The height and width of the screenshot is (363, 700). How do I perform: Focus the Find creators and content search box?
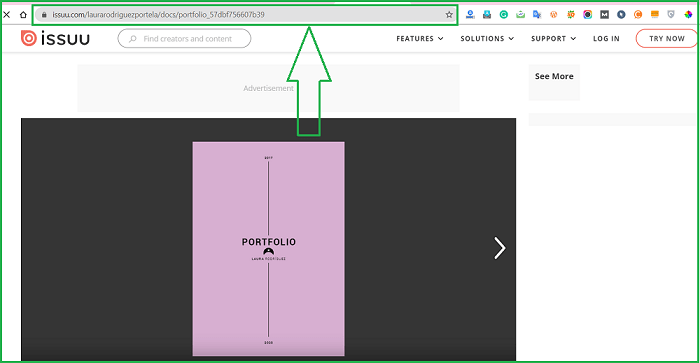point(184,38)
